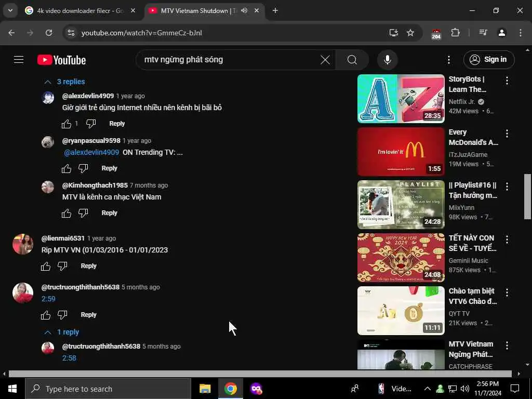Dislike the comment by @alexdevlin4909

pos(90,124)
